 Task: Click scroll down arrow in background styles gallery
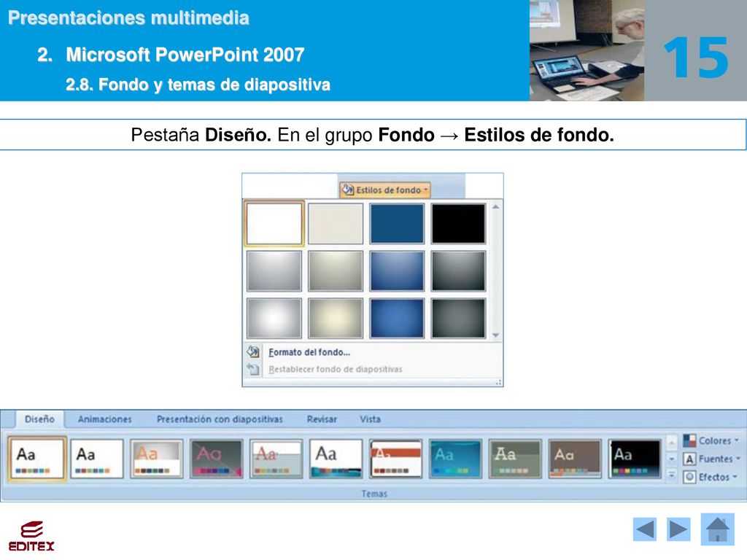coord(495,335)
